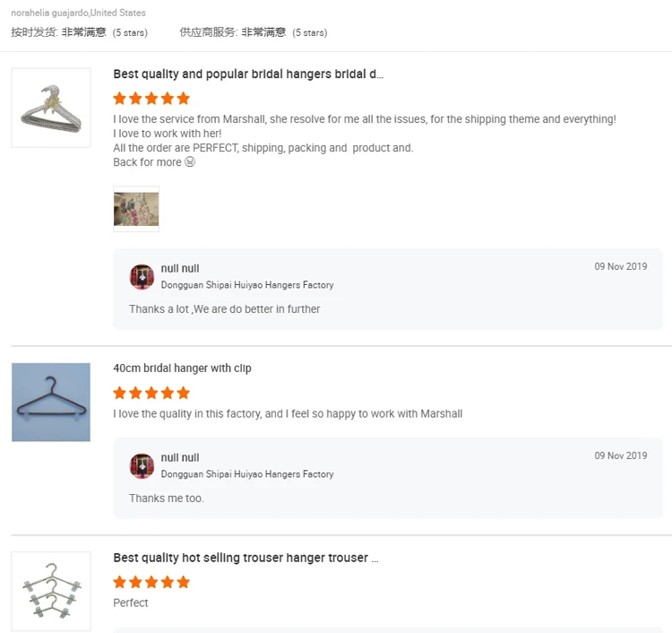Click the 'Back for more' review line
The width and height of the screenshot is (672, 633).
coord(153,162)
